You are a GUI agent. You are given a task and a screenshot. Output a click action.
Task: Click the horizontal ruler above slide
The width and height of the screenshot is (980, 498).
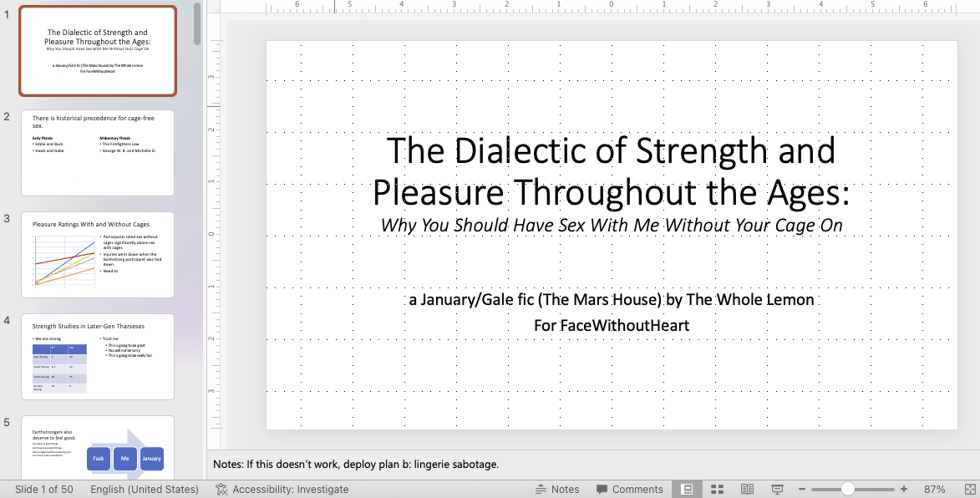click(x=612, y=7)
